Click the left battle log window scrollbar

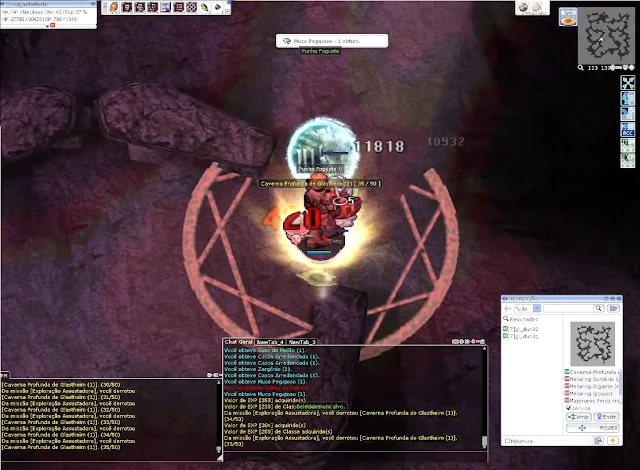click(x=219, y=416)
